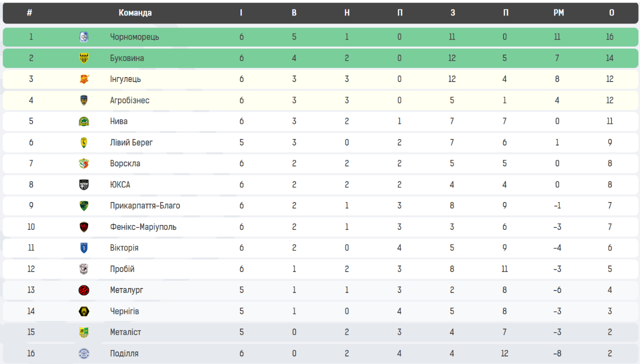The image size is (640, 364).
Task: Click the Чернігів team logo
Action: (84, 311)
